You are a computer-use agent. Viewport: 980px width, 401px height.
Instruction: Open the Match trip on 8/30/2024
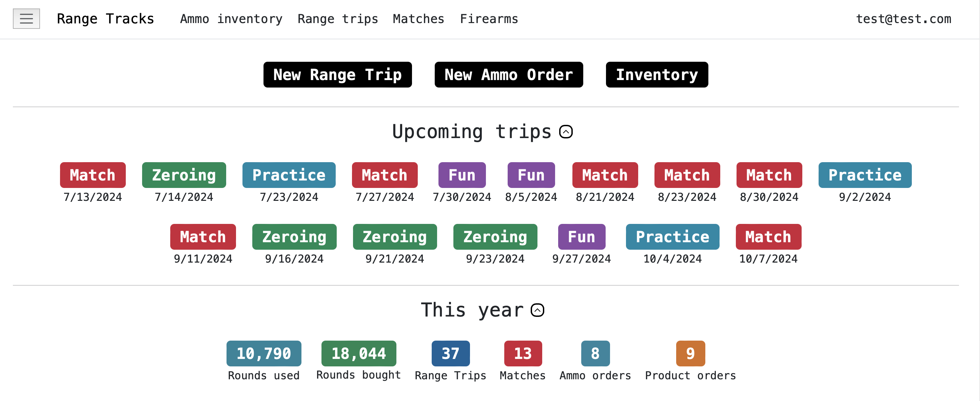769,175
